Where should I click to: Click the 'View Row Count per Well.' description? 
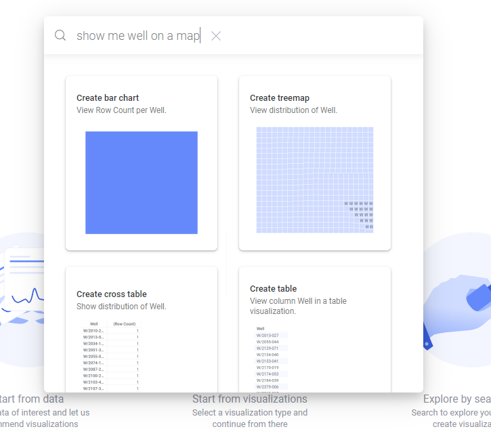point(121,110)
